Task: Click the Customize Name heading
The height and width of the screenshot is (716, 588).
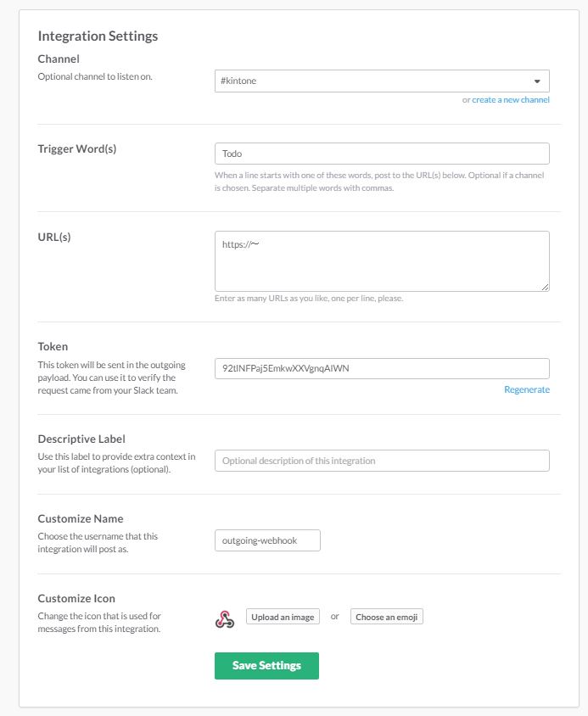Action: tap(81, 518)
